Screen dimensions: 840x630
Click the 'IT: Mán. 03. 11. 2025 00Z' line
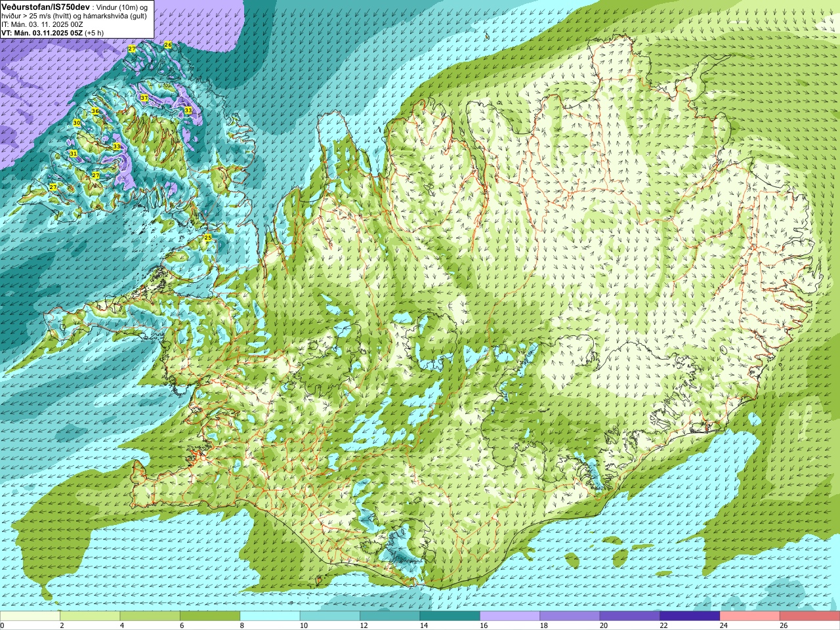pos(42,24)
